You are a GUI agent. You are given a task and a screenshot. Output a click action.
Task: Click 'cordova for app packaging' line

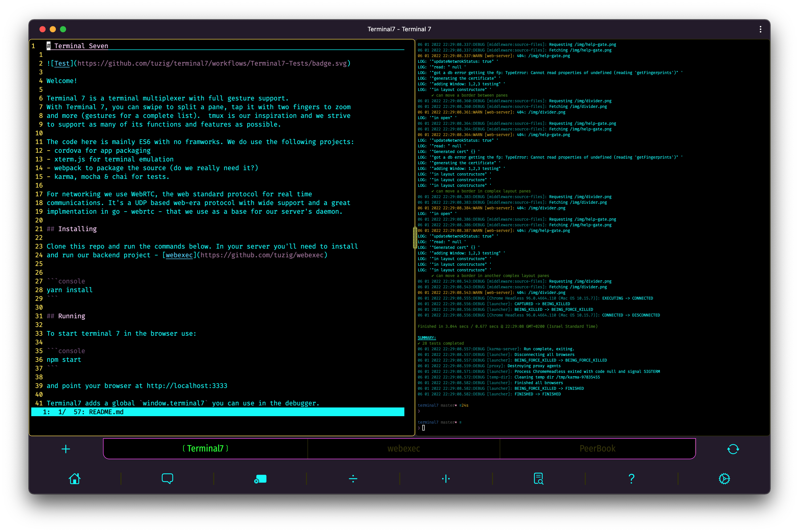pos(98,151)
